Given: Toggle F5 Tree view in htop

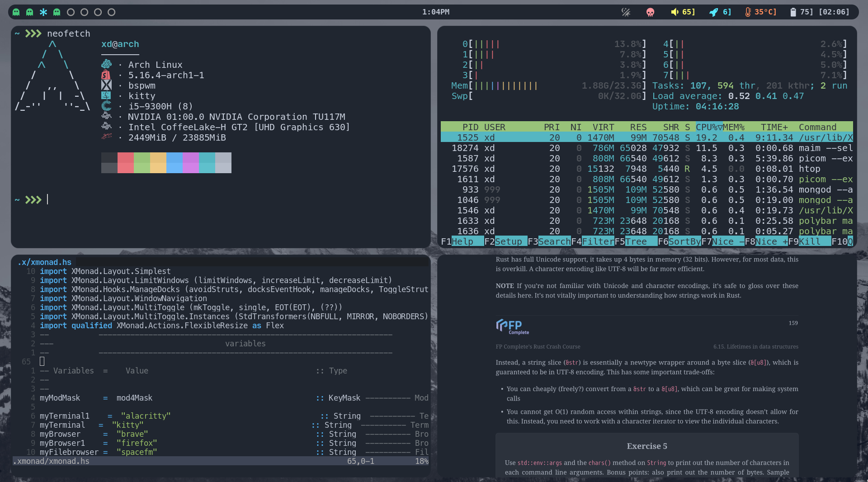Looking at the screenshot, I should (x=636, y=241).
